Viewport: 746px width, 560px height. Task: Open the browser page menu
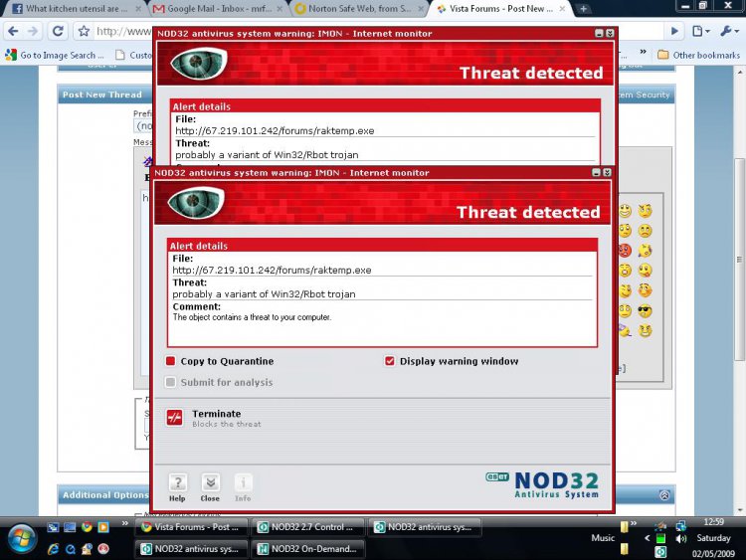pos(700,32)
